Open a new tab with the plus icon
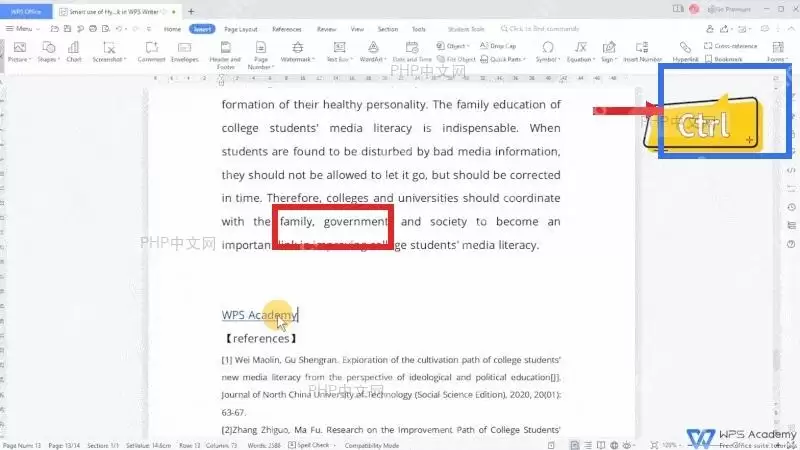 click(191, 11)
